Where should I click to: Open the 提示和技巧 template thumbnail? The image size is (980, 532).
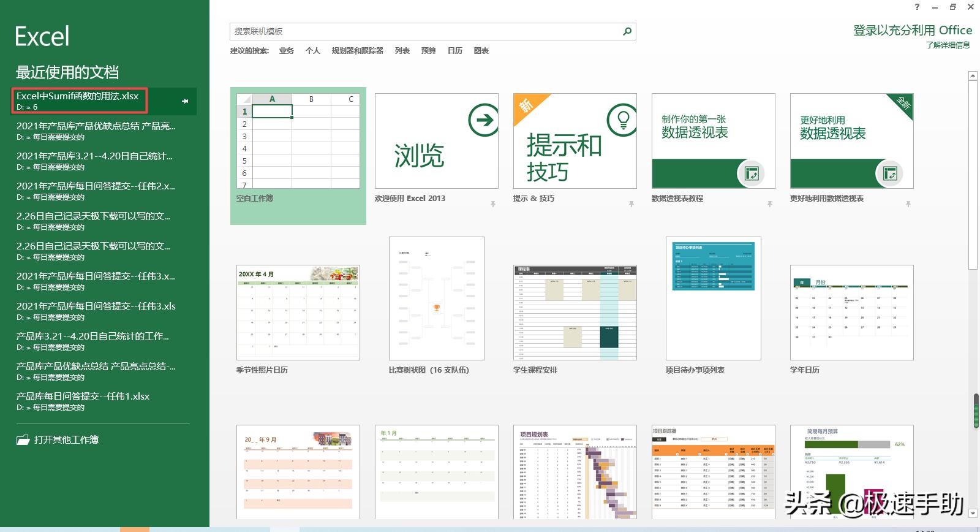[575, 141]
